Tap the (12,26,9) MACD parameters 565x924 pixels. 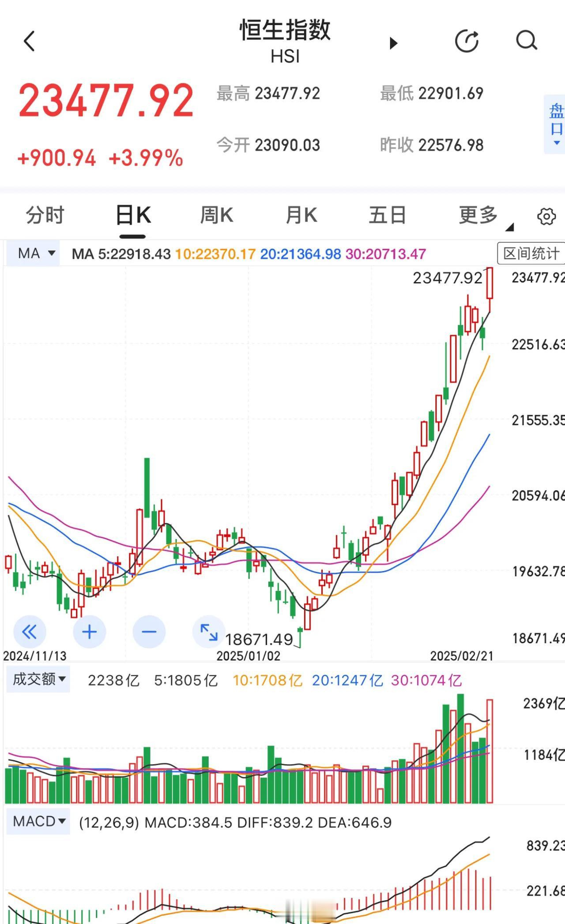tap(109, 822)
